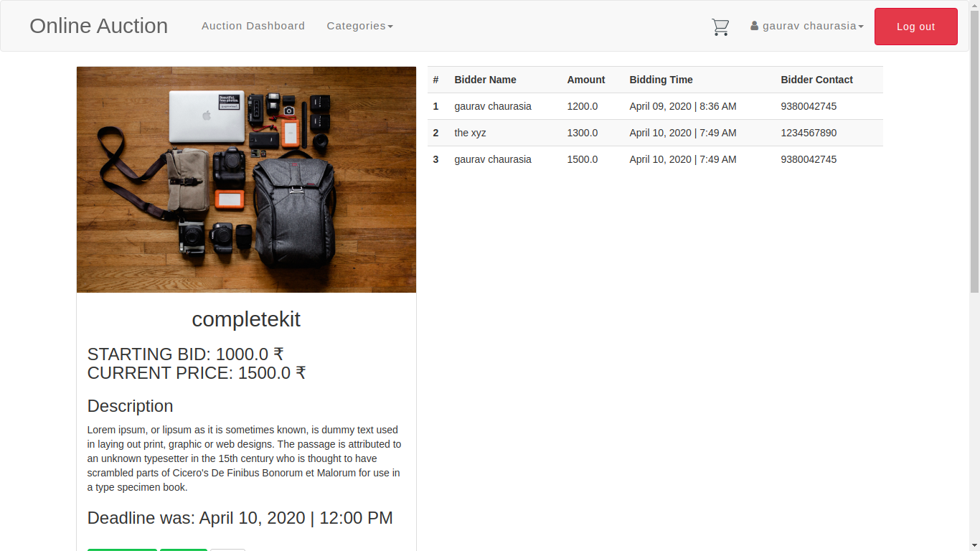Click the CURRENT PRICE: 1500.0 text
This screenshot has width=980, height=551.
tap(197, 373)
